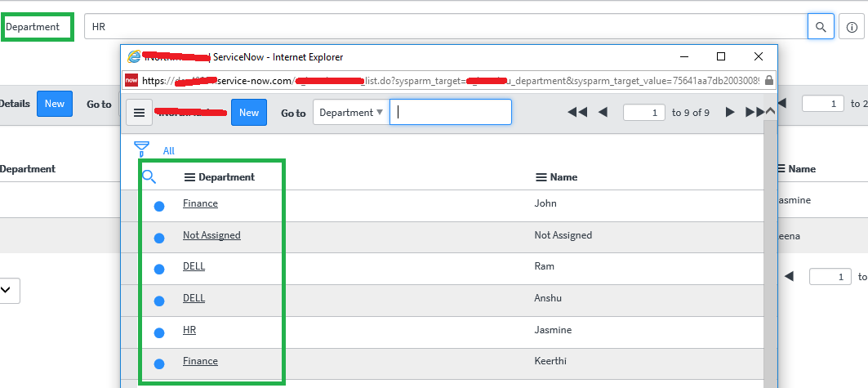This screenshot has width=868, height=388.
Task: Preview the Not Assigned record via blue dot
Action: pyautogui.click(x=159, y=238)
